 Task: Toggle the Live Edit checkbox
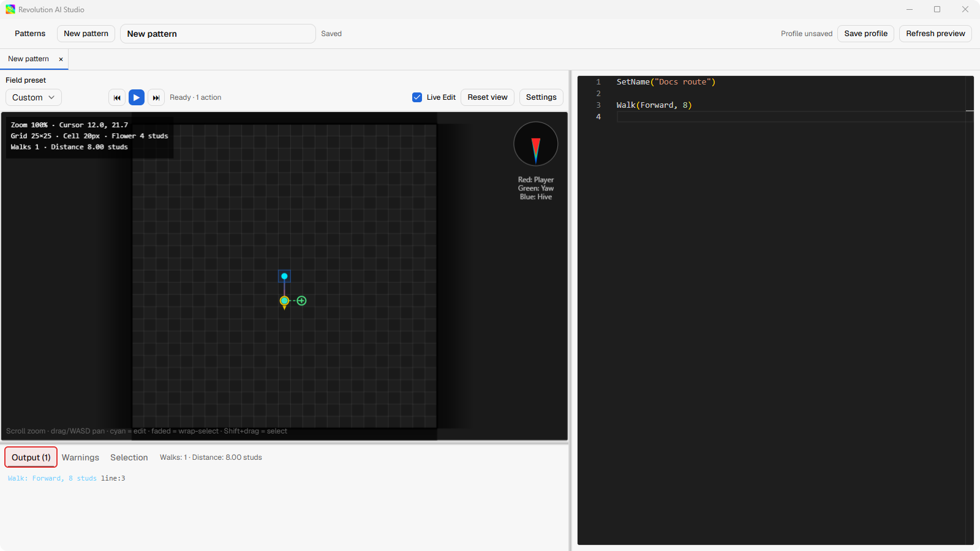[x=417, y=97]
